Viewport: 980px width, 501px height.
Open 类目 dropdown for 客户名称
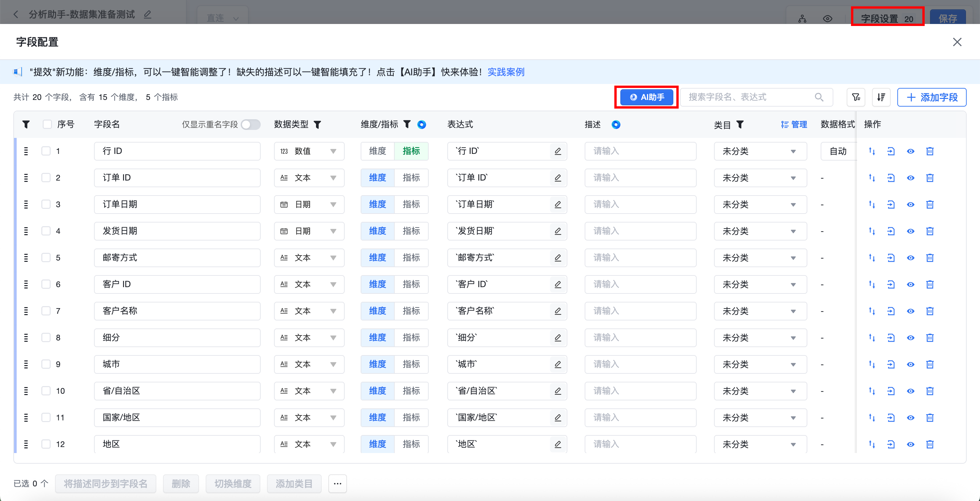point(760,311)
